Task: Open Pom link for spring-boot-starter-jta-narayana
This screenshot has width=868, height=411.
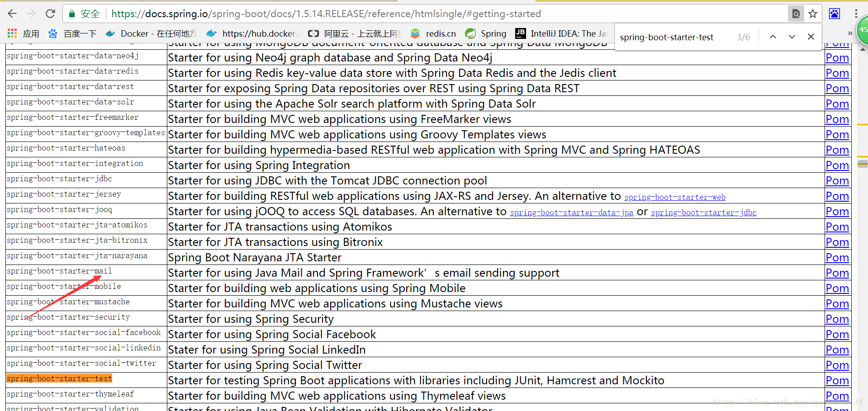Action: [x=837, y=258]
